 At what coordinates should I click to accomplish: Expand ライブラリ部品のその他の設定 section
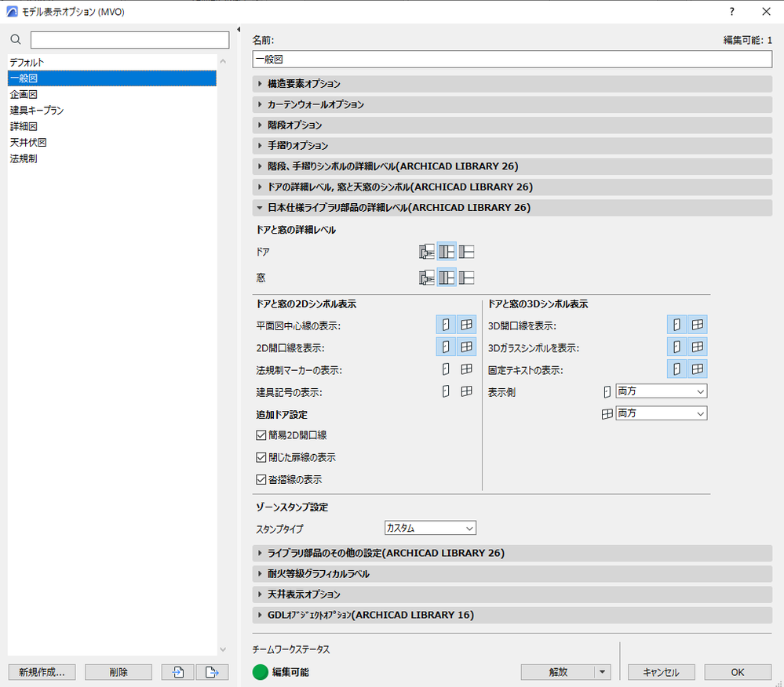point(512,553)
